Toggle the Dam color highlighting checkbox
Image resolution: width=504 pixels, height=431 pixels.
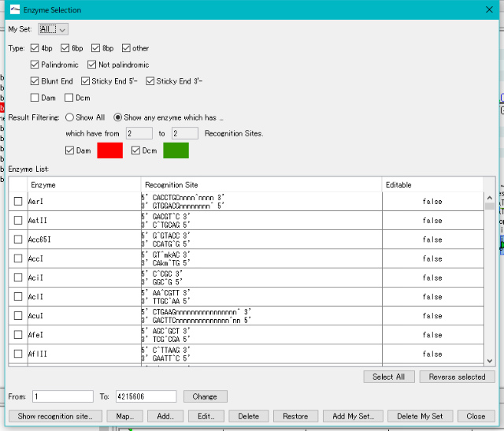click(69, 150)
